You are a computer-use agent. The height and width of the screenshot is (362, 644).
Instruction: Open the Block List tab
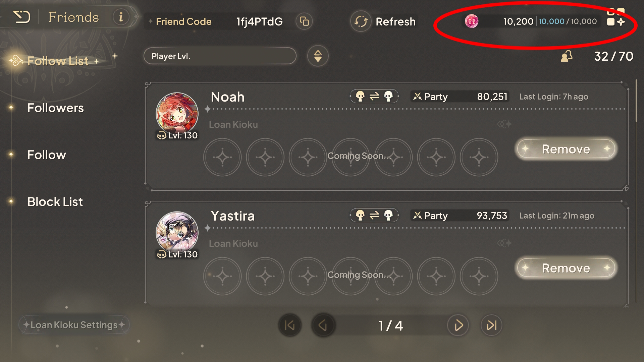coord(55,202)
